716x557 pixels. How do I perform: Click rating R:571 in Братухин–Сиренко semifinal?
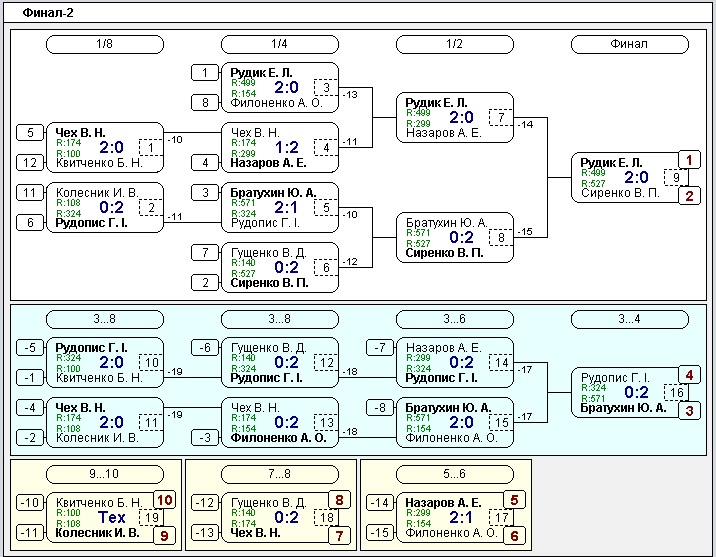[x=418, y=233]
